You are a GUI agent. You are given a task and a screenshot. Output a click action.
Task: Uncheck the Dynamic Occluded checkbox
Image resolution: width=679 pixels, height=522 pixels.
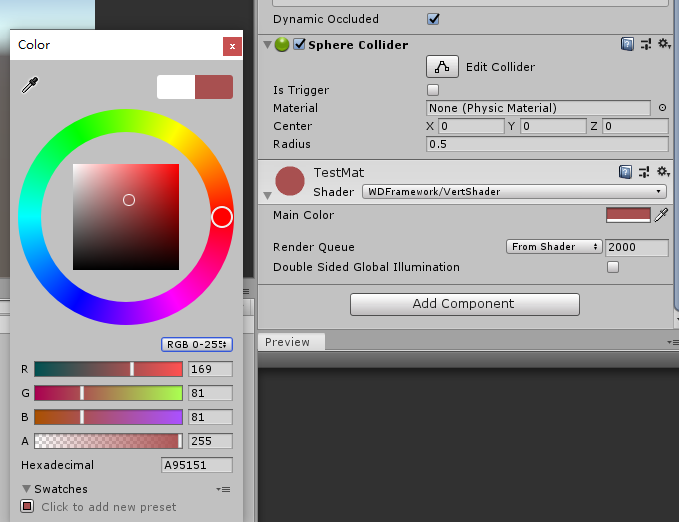[x=433, y=19]
